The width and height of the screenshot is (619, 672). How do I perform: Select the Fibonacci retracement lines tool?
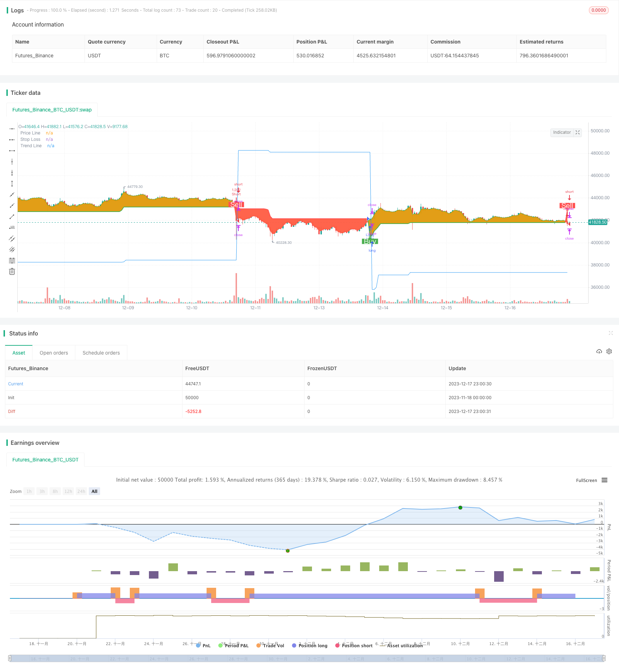[x=12, y=260]
